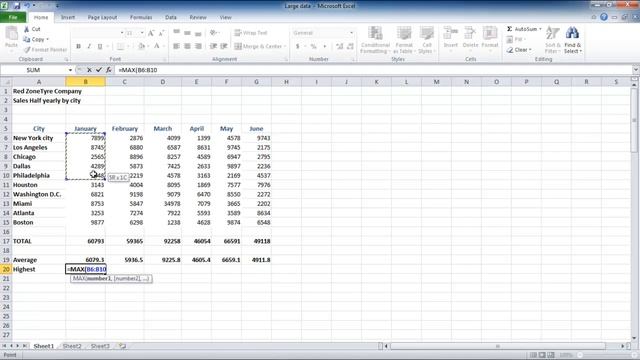640x360 pixels.
Task: Toggle Bold formatting
Action: pos(78,47)
